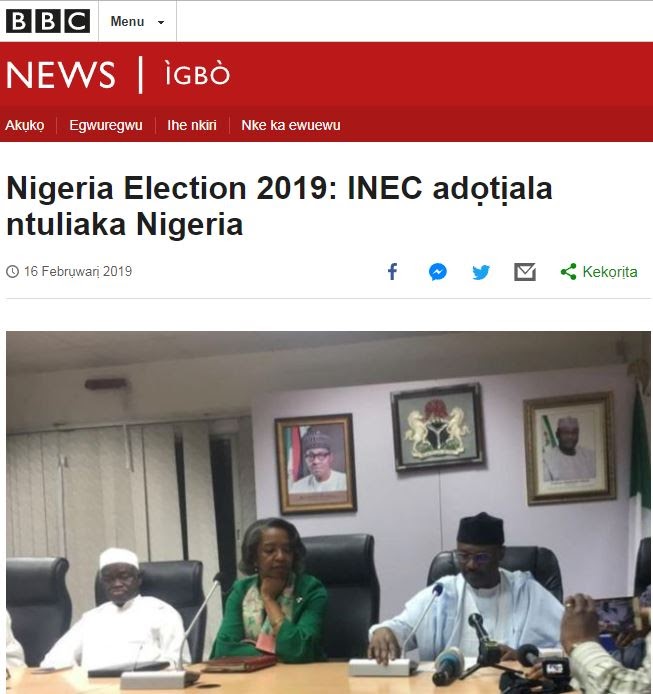Open the Ihe nkiri section
The height and width of the screenshot is (694, 653).
192,125
